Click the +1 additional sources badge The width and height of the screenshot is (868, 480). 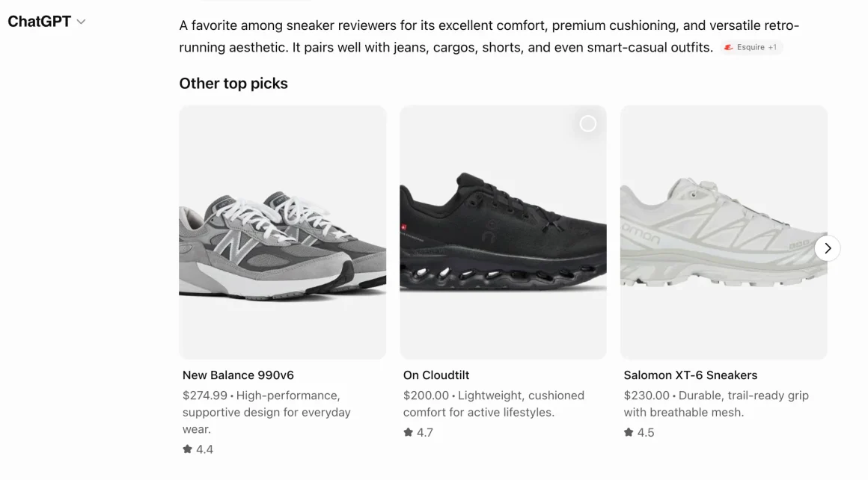pos(772,48)
